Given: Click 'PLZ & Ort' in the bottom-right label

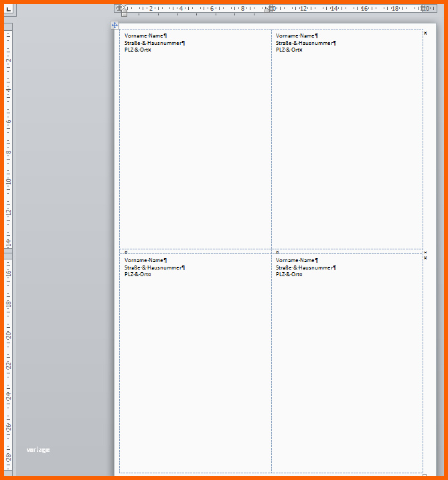Looking at the screenshot, I should pos(288,275).
